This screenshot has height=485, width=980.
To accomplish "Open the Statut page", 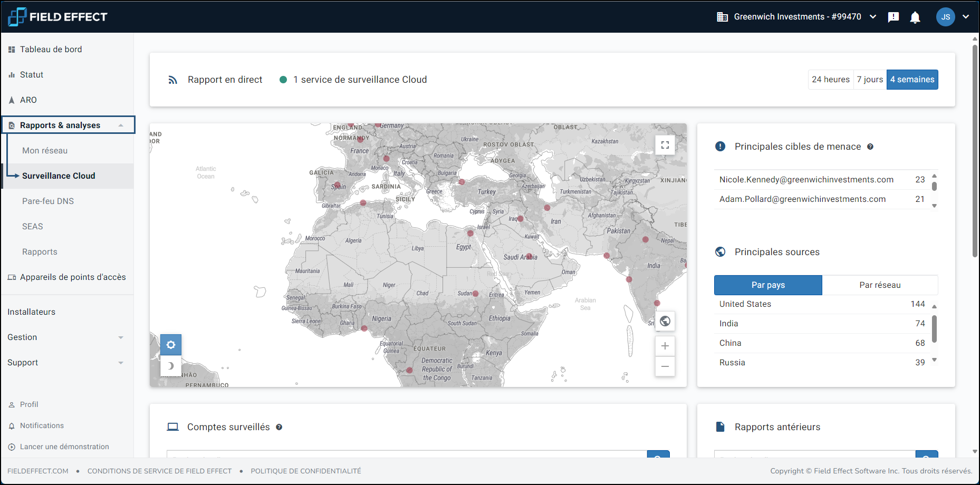I will point(32,75).
